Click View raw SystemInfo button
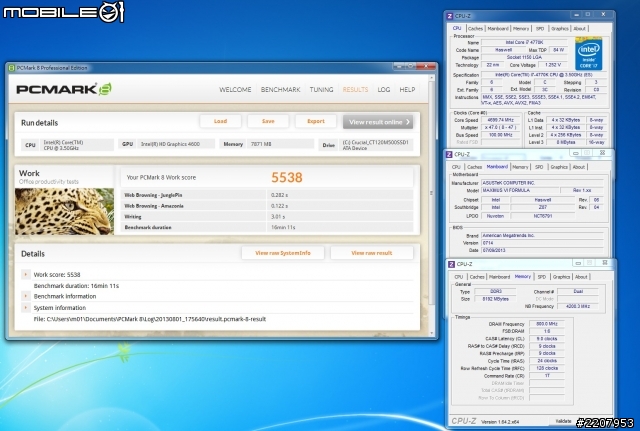This screenshot has height=431, width=640. (283, 253)
